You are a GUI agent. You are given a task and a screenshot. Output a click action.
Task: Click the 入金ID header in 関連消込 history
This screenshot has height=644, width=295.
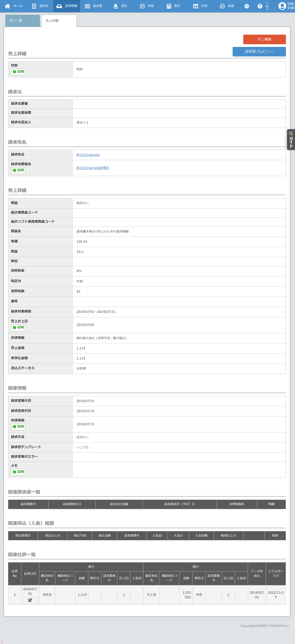click(x=157, y=536)
